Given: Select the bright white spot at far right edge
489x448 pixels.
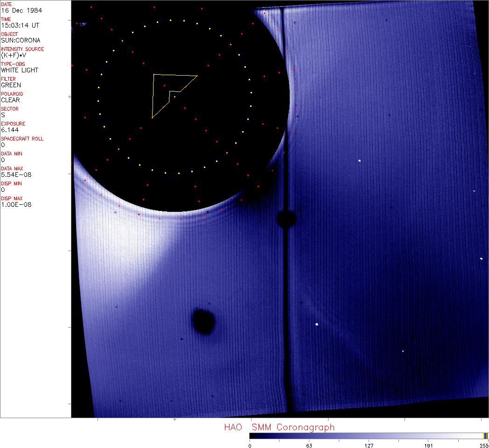Looking at the screenshot, I should pyautogui.click(x=481, y=258).
